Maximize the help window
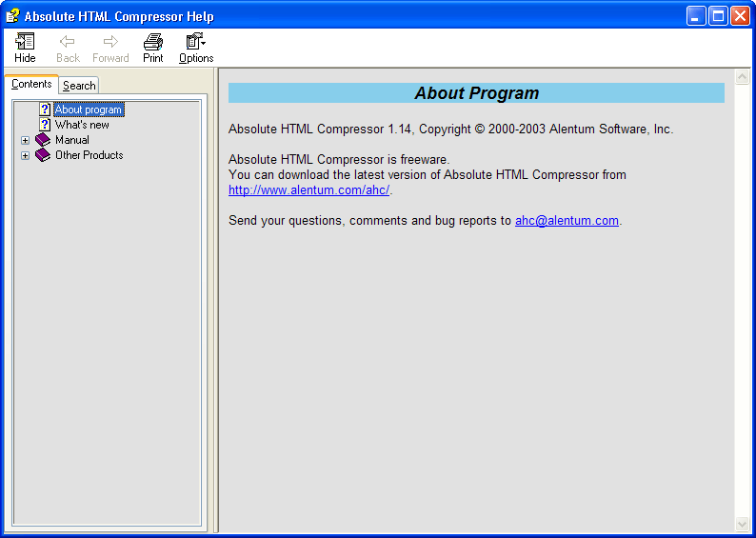This screenshot has width=756, height=538. 718,16
